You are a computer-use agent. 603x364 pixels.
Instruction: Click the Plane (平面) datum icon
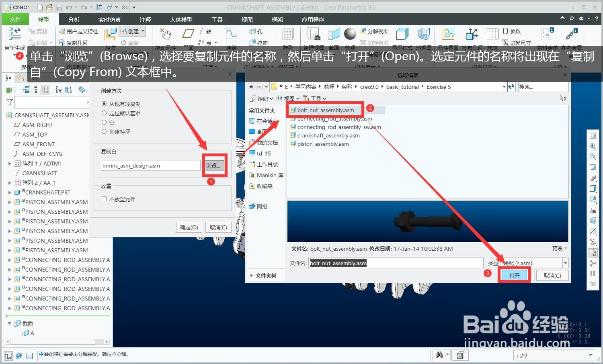tap(188, 34)
